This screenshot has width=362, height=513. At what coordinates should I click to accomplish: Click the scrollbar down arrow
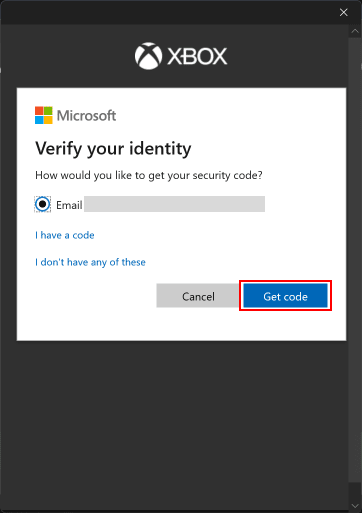click(x=355, y=506)
